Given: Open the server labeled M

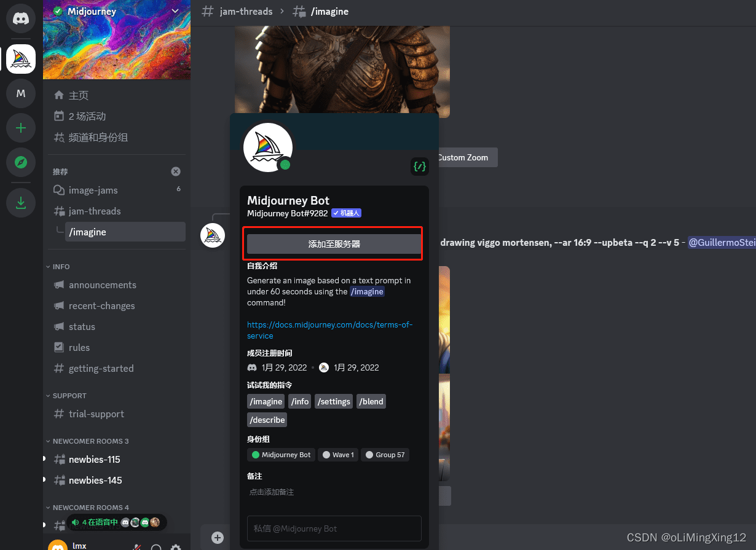Looking at the screenshot, I should click(21, 93).
